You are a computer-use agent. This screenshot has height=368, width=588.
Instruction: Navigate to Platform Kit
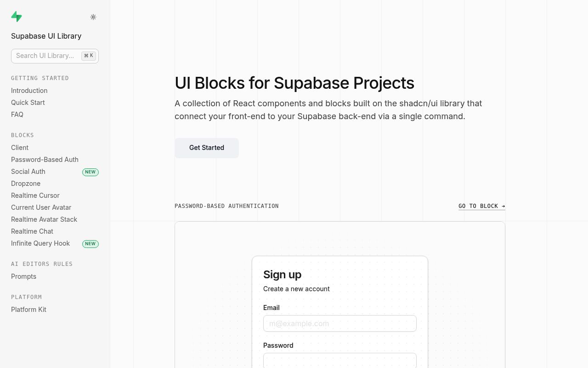point(28,310)
